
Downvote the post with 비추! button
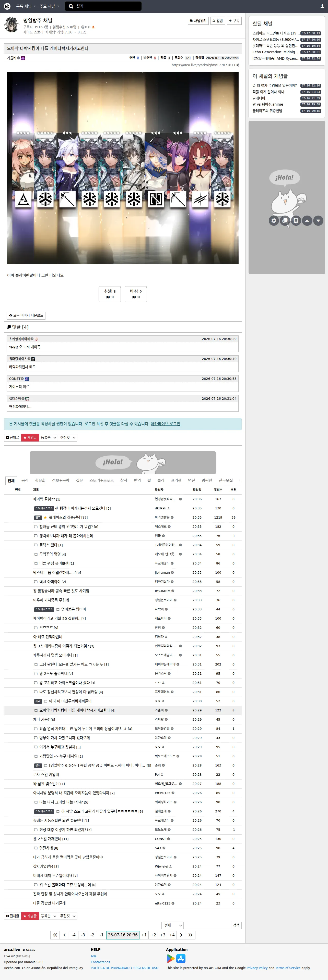(136, 294)
